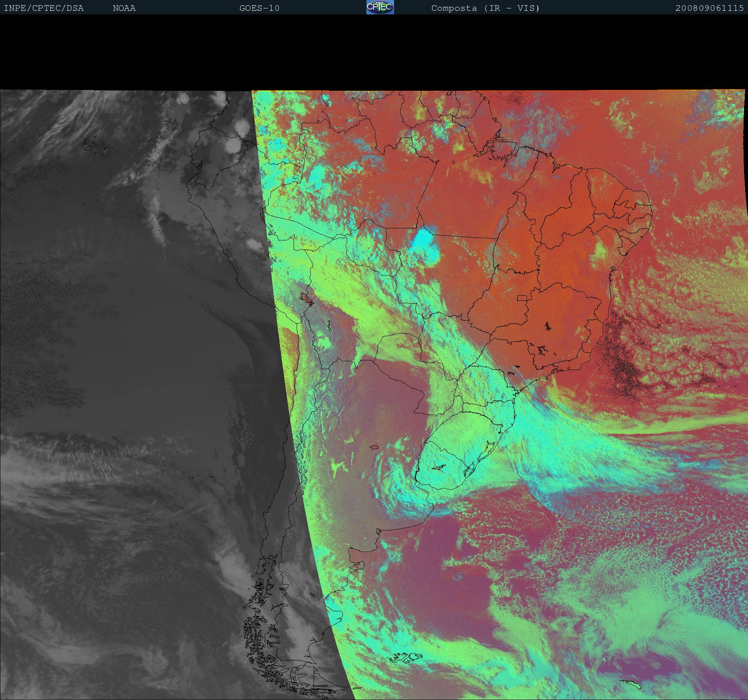Click the 200809061115 timestamp
748x700 pixels.
point(709,8)
